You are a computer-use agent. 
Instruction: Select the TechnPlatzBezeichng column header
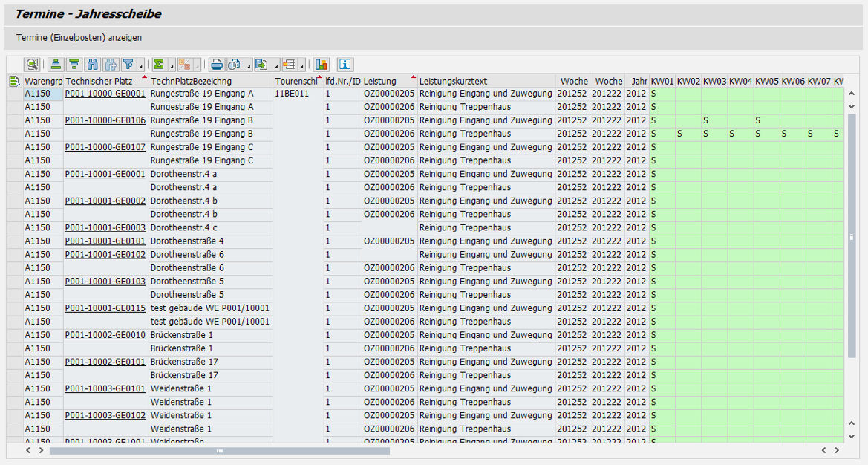coord(192,81)
